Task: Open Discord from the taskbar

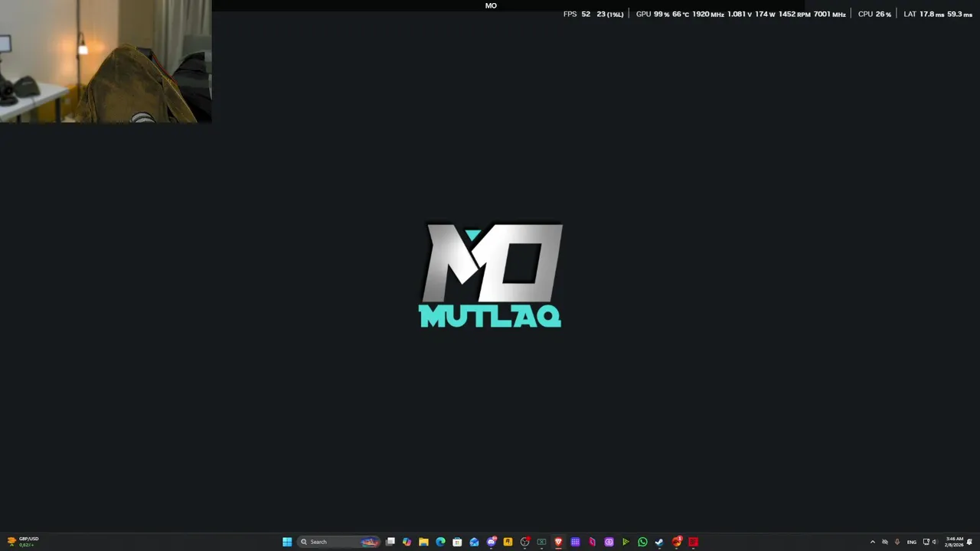Action: 492,542
